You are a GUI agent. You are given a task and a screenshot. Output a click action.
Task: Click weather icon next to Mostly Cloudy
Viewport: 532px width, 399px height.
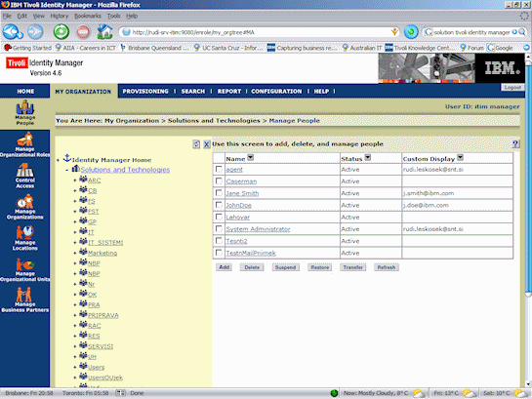tap(420, 393)
